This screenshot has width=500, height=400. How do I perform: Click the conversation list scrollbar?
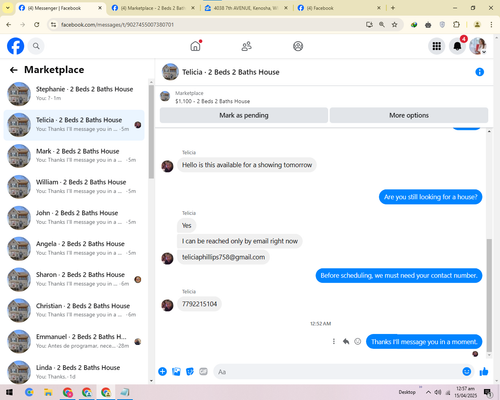click(x=151, y=132)
